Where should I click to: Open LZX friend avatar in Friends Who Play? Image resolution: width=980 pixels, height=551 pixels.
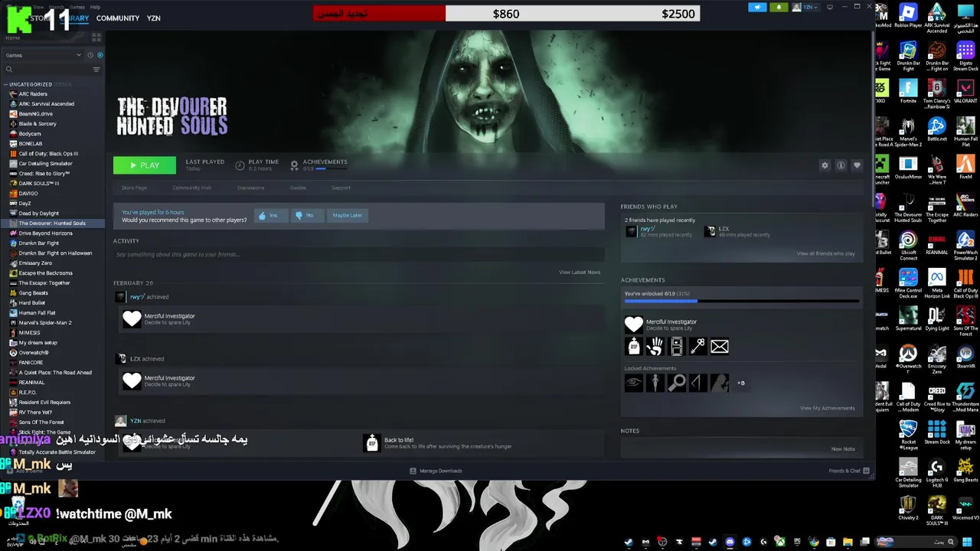[x=710, y=232]
